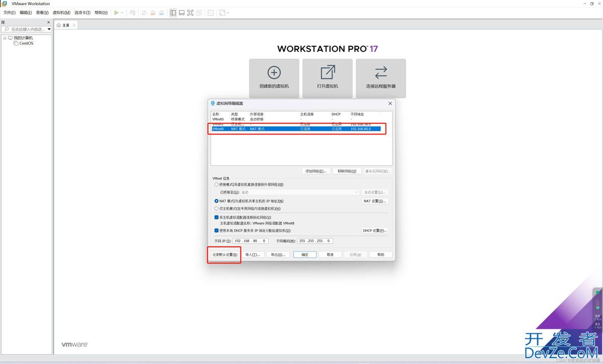603x364 pixels.
Task: Click the 导出(X)... button
Action: (277, 255)
